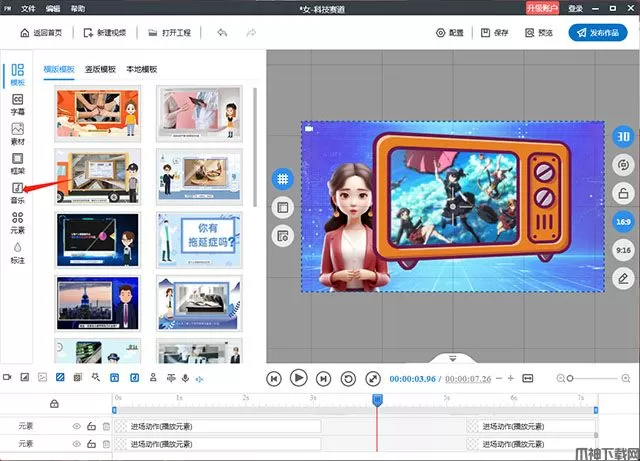Select the 16:9 aspect ratio

622,221
